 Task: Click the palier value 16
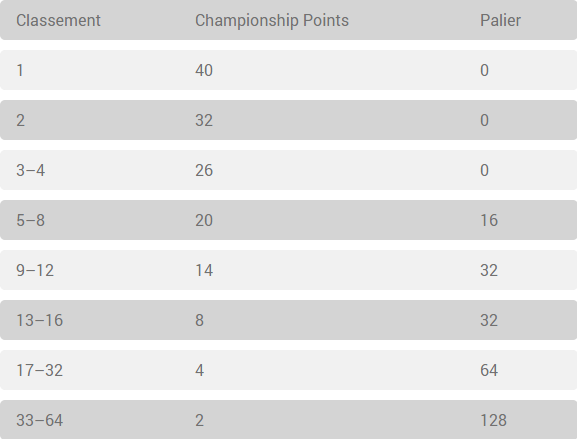[x=489, y=220]
